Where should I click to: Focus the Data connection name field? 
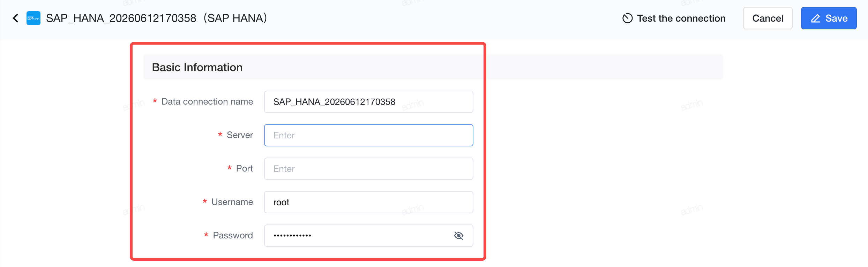click(x=368, y=102)
